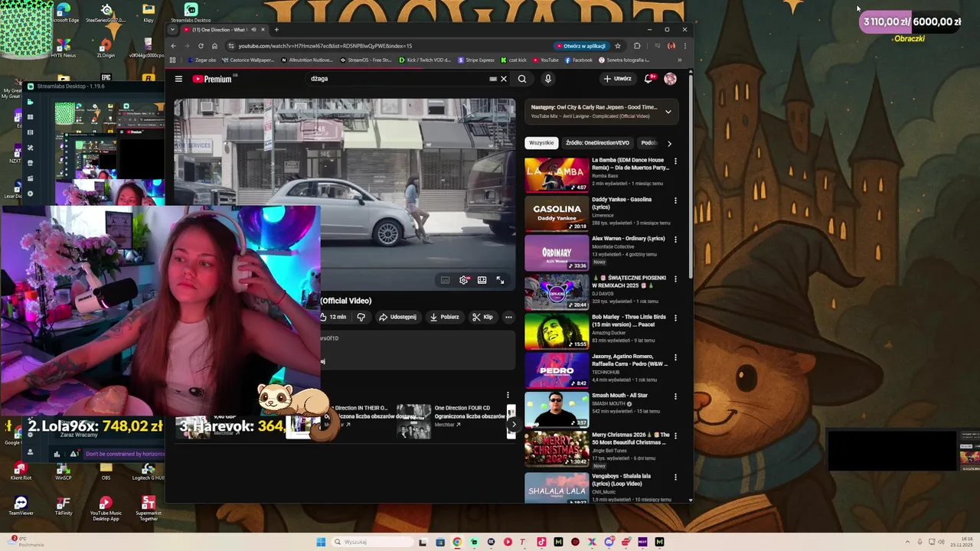Screen dimensions: 980x551
Task: Open the Kick / Twitch VOD bookmark
Action: (x=425, y=60)
